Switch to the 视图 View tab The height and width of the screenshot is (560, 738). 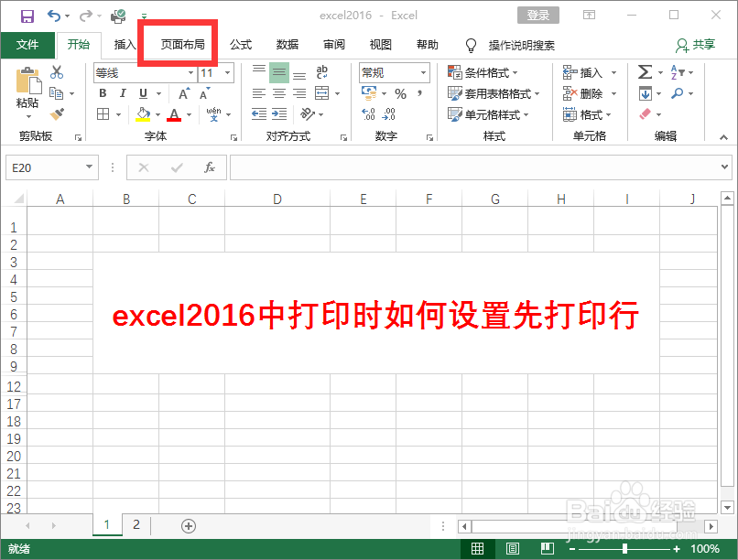380,45
